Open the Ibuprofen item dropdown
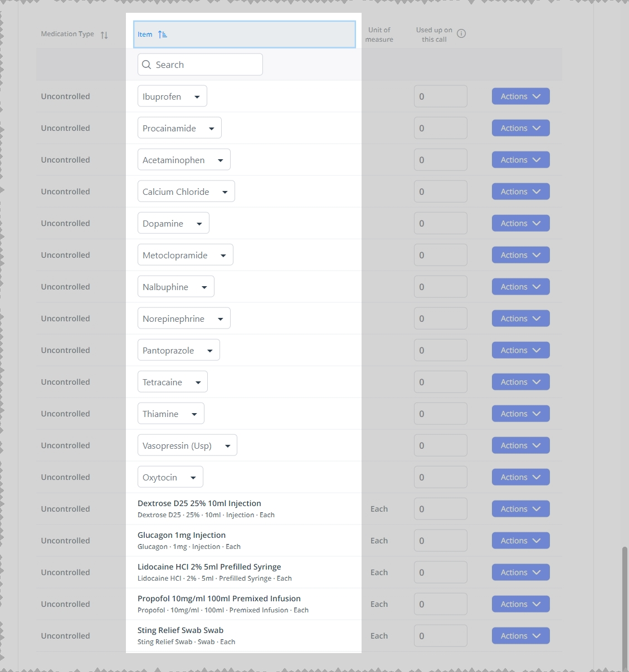Screen dimensions: 629x672 point(172,96)
